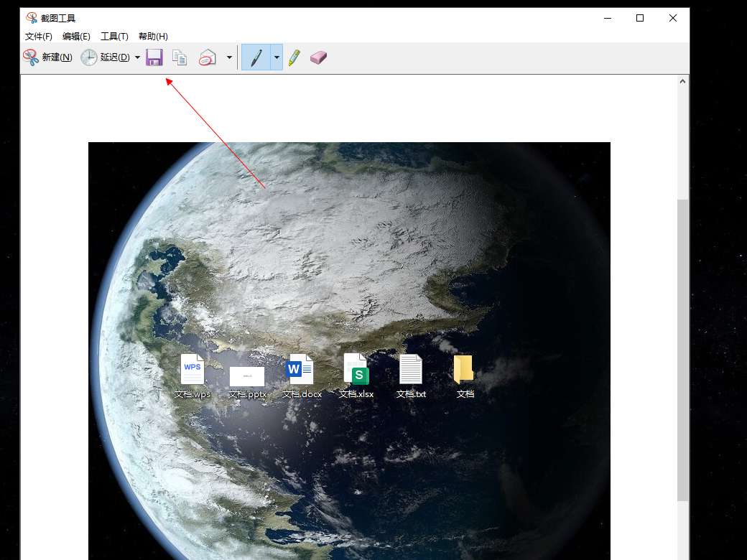Click the Delay clock icon

88,57
